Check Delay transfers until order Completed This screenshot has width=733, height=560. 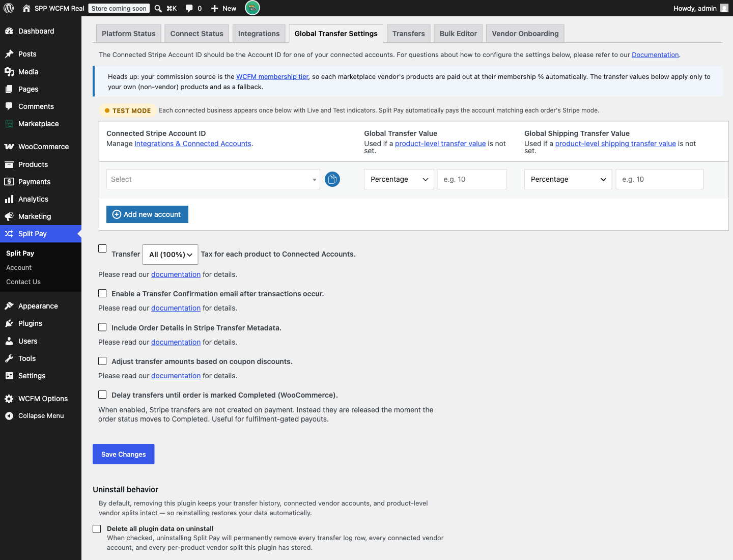(102, 395)
